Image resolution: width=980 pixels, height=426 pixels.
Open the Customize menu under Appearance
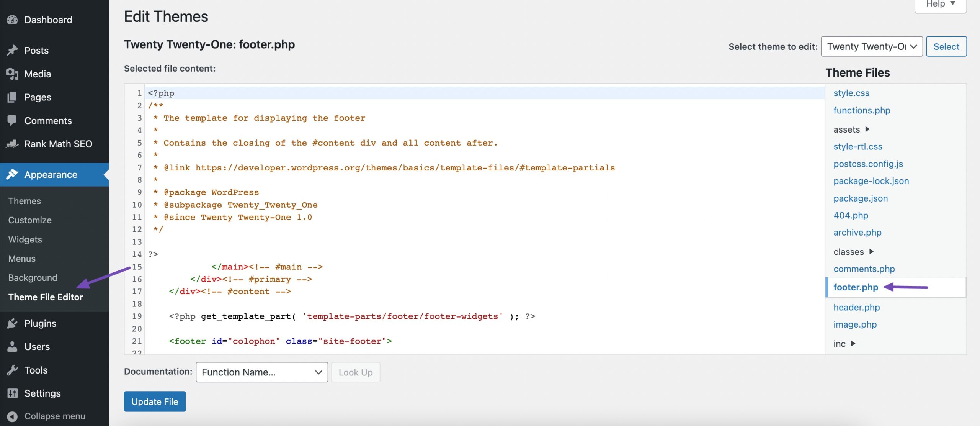click(29, 220)
